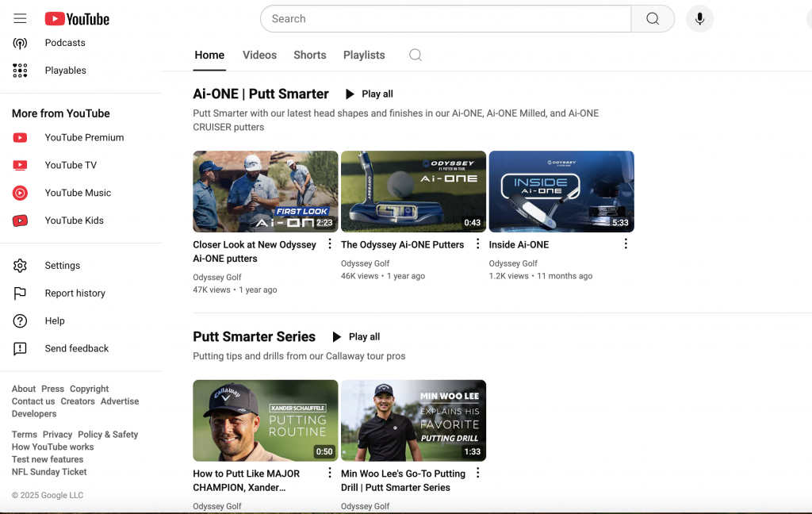Start voice search with microphone icon
The height and width of the screenshot is (514, 812).
pos(699,19)
